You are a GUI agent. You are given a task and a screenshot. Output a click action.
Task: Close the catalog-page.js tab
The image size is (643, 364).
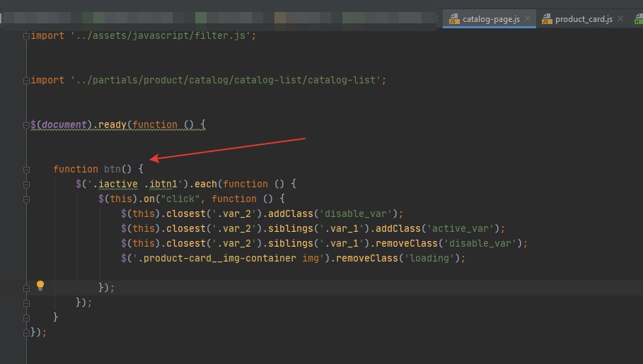point(528,18)
